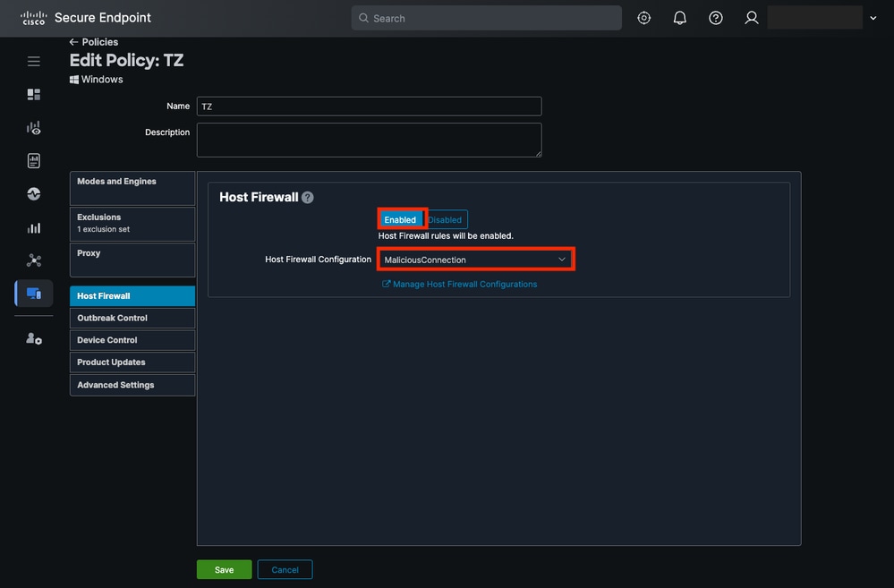894x588 pixels.
Task: Click the "Edit Policy: TZ" heading
Action: coord(126,61)
